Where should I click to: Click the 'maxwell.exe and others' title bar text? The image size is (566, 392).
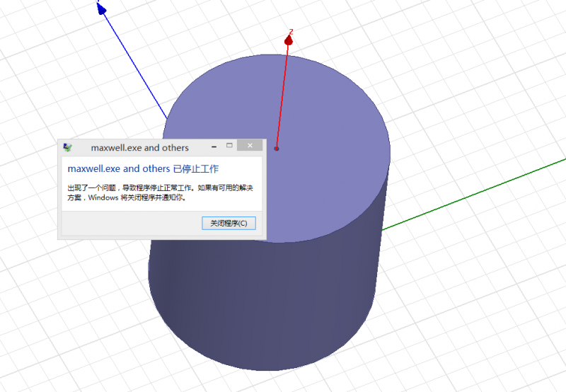coord(139,148)
